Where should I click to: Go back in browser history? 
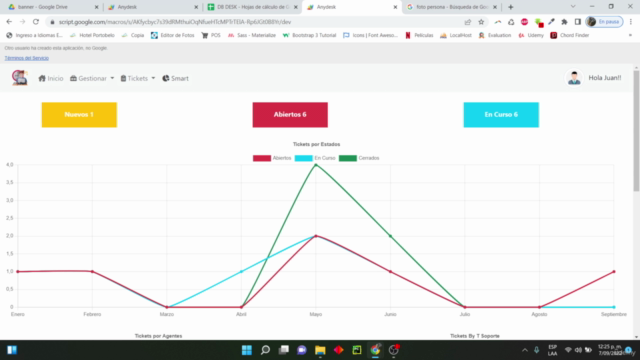(x=9, y=22)
